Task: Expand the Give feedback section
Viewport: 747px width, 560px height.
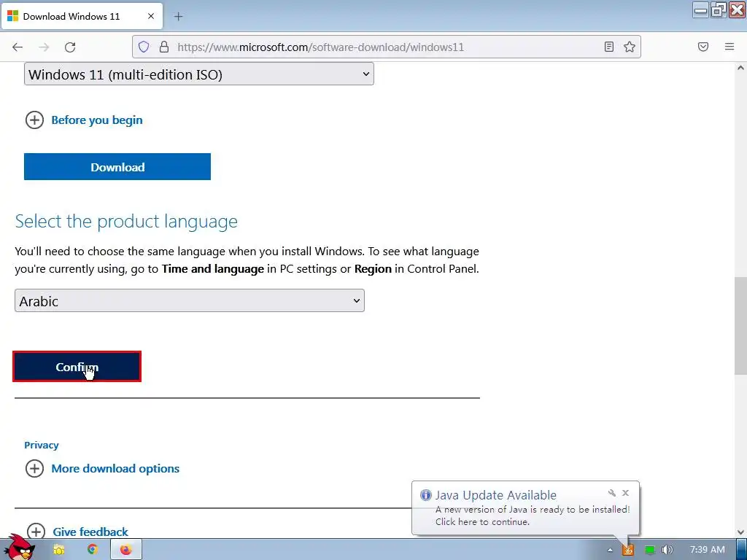Action: coord(77,532)
